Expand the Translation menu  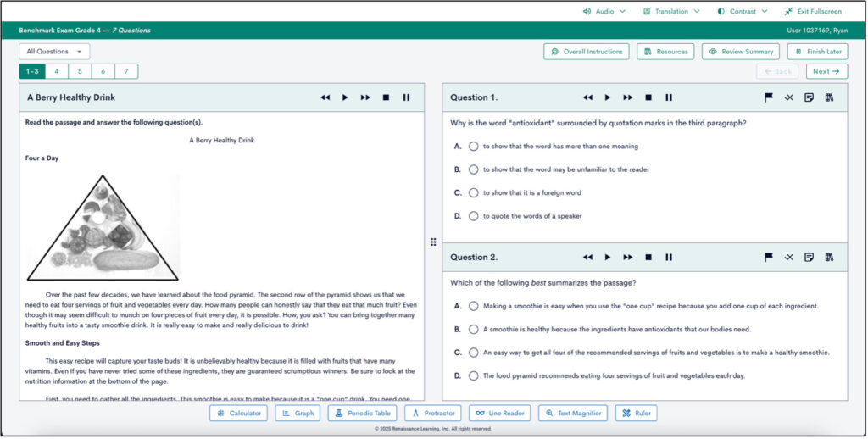(x=671, y=11)
